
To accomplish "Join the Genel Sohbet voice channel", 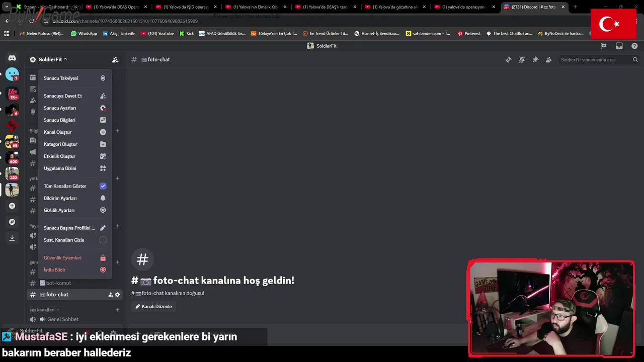I will click(74, 319).
